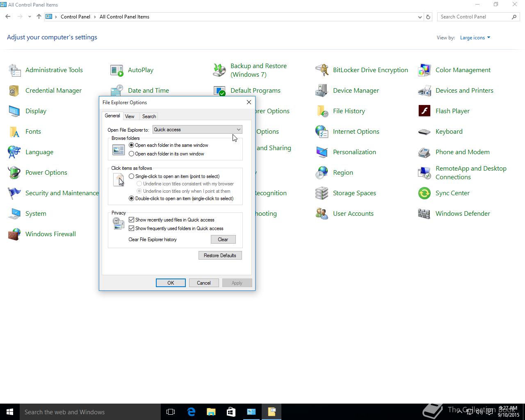Viewport: 525px width, 420px height.
Task: Open the Phone and Modem icon
Action: 425,152
